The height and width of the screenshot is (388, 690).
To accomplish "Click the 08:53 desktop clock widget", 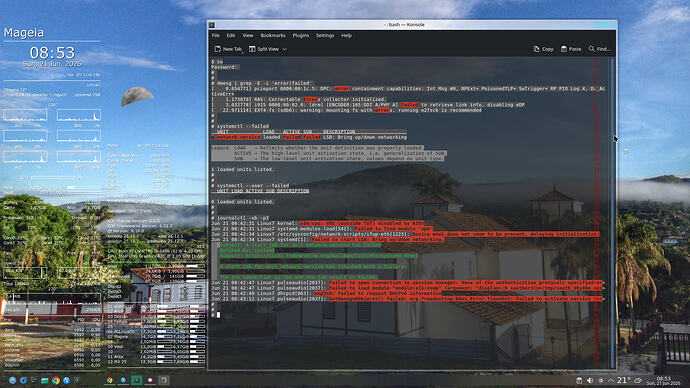I will pyautogui.click(x=52, y=53).
